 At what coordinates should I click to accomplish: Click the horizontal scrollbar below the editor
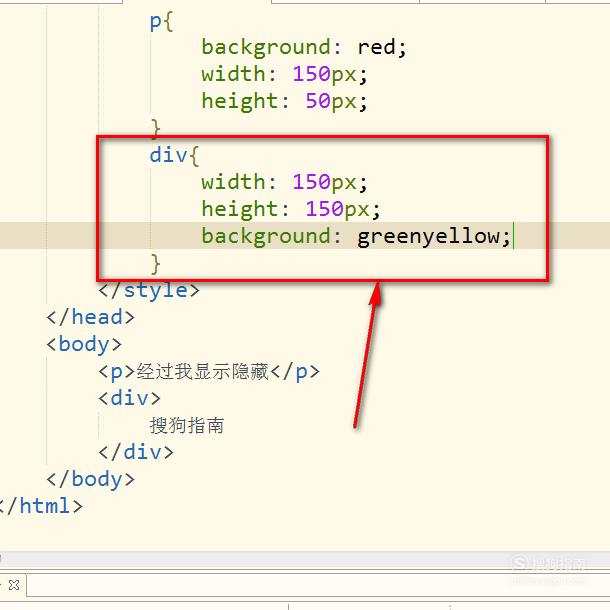click(305, 560)
